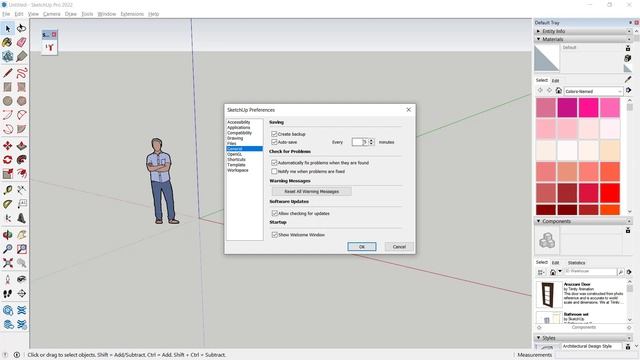Select OpenGL in preferences list

235,154
